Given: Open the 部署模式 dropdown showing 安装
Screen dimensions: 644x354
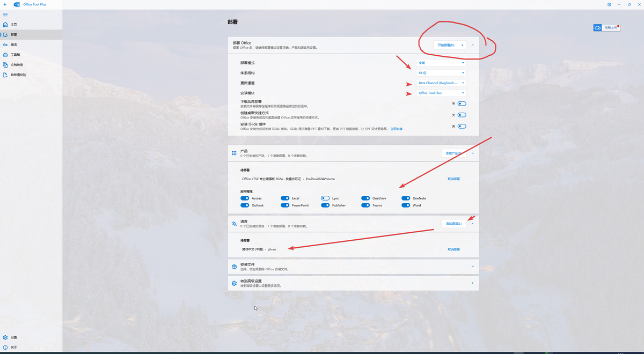Looking at the screenshot, I should tap(441, 63).
